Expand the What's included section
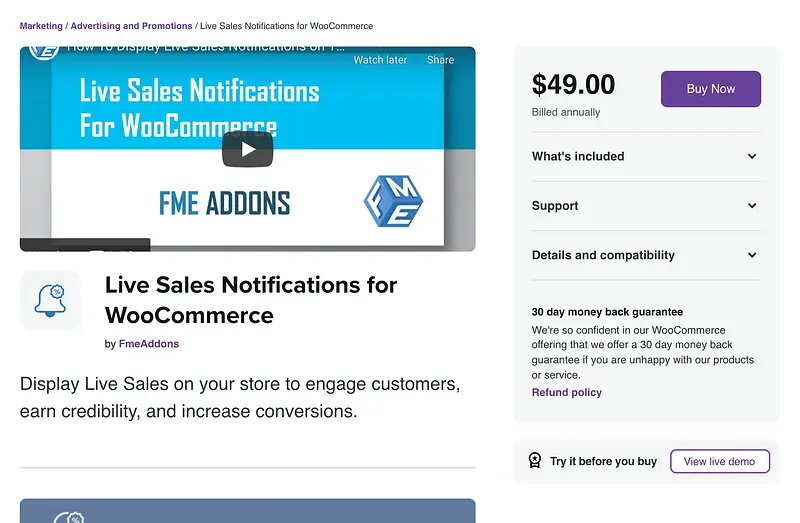 coord(752,156)
